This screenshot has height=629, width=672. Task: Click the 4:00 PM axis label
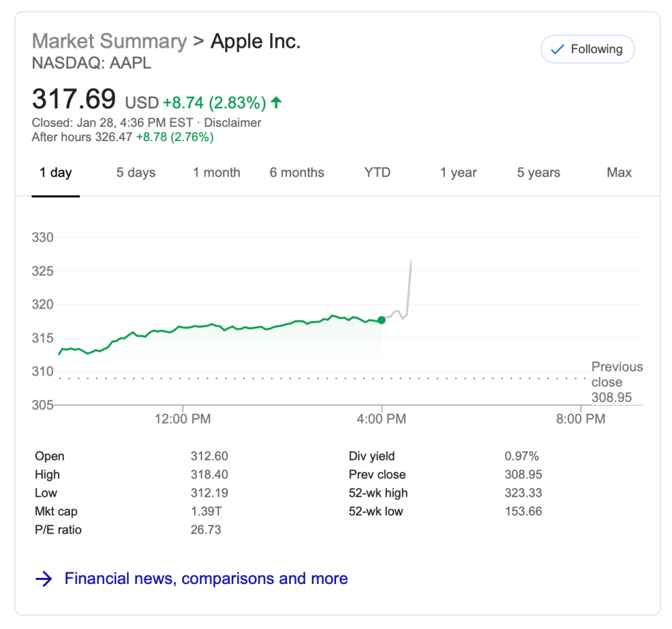pos(382,419)
